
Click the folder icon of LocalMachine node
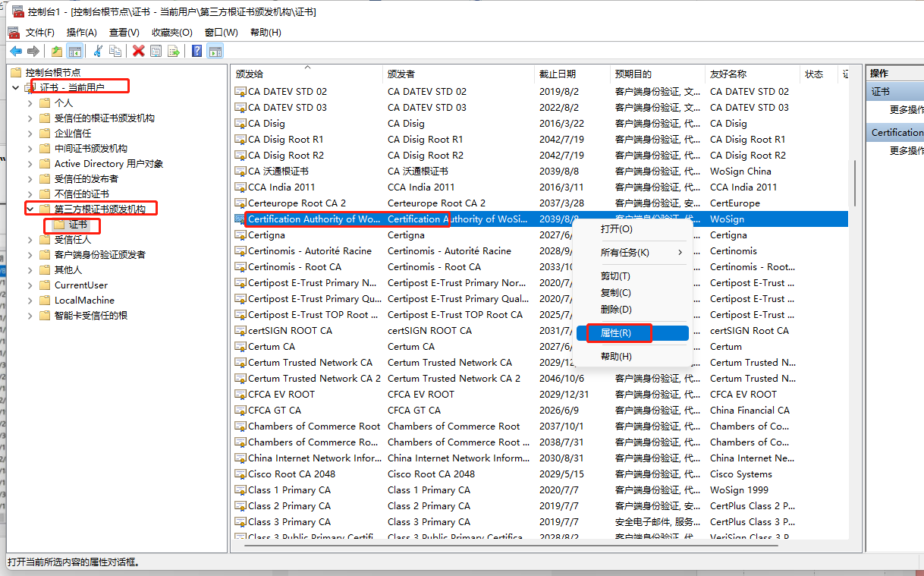click(x=45, y=300)
